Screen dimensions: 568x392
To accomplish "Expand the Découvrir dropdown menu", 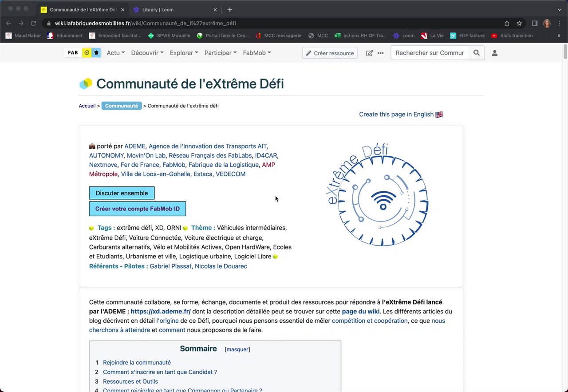I will tap(147, 53).
